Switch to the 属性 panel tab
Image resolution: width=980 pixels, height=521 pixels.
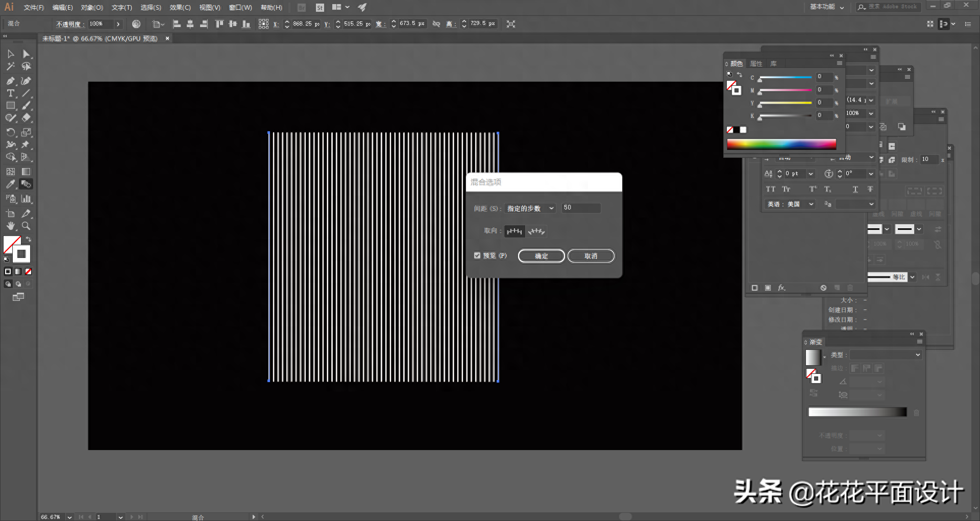(756, 64)
